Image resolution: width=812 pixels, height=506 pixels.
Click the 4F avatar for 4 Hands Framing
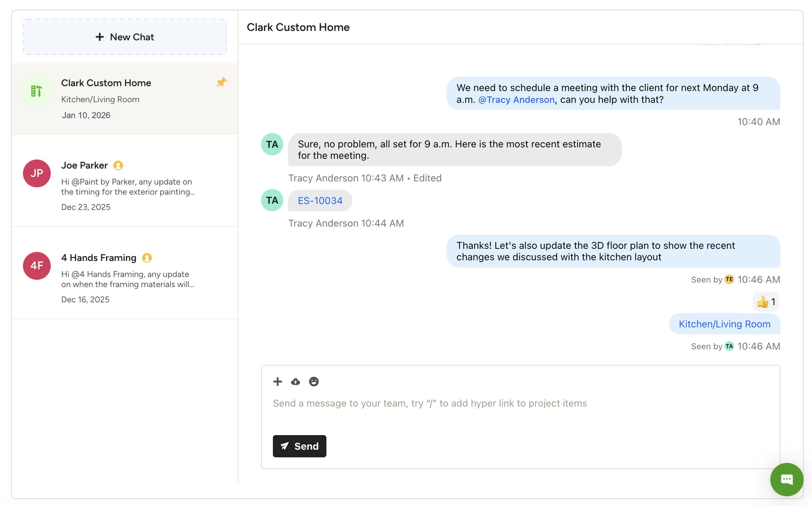coord(37,266)
